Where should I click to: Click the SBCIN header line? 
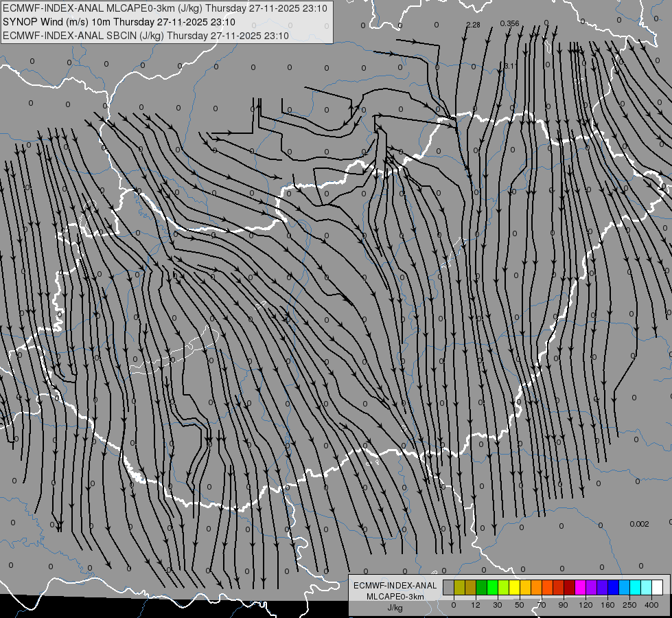tap(146, 36)
